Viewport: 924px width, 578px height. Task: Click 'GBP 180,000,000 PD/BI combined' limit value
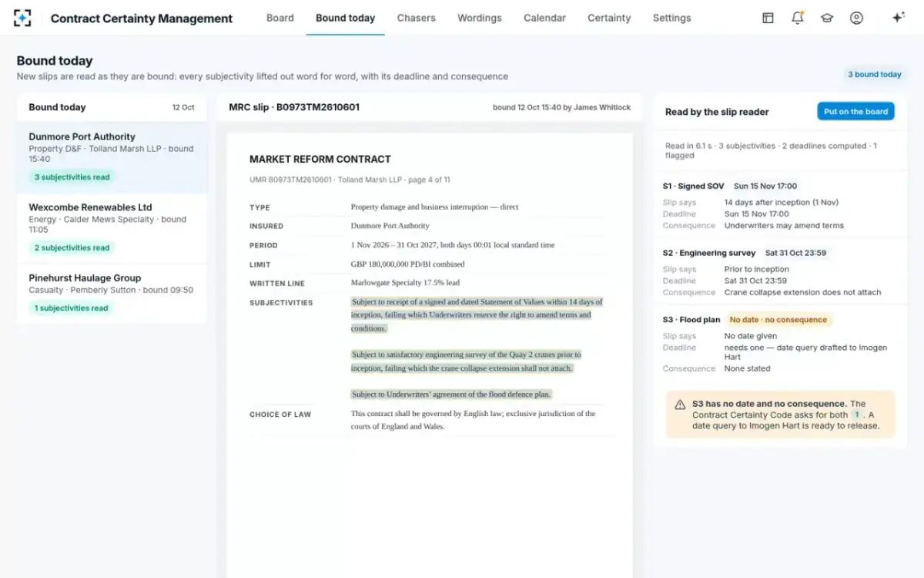[407, 264]
